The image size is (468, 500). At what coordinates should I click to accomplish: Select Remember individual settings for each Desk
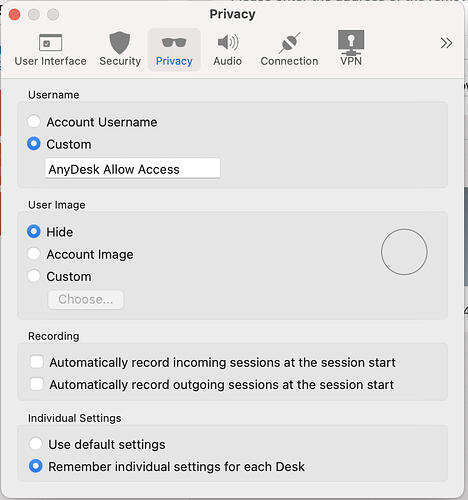pos(36,466)
